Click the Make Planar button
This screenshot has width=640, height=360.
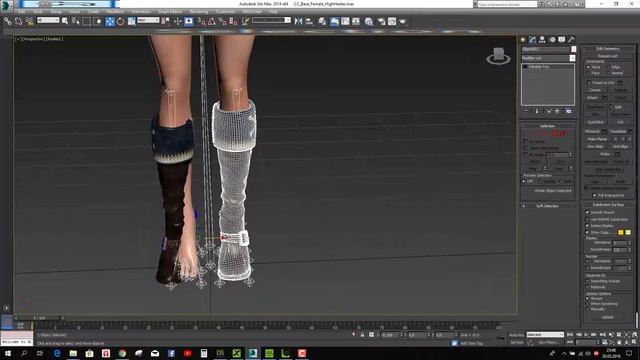tap(597, 139)
